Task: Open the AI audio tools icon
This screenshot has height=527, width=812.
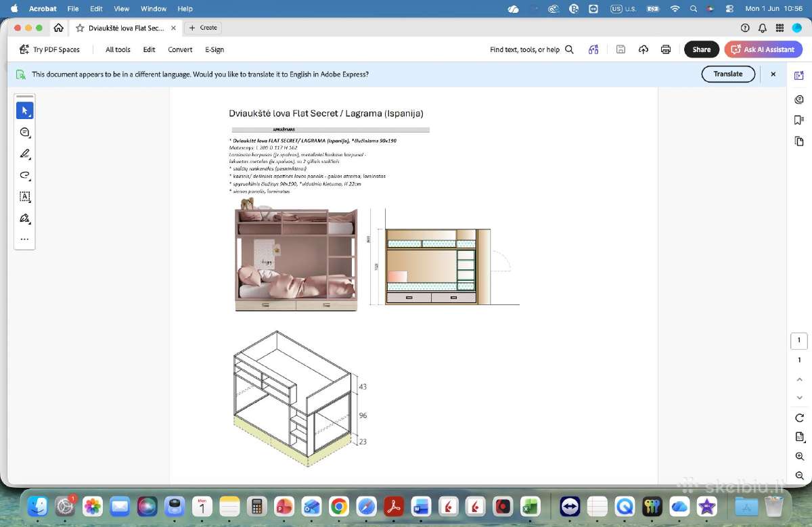Action: point(593,49)
